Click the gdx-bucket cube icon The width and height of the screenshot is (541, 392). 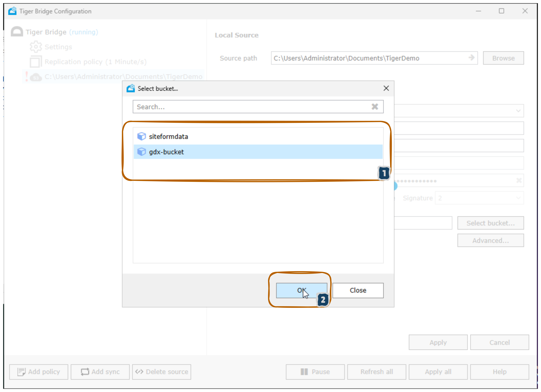(141, 152)
